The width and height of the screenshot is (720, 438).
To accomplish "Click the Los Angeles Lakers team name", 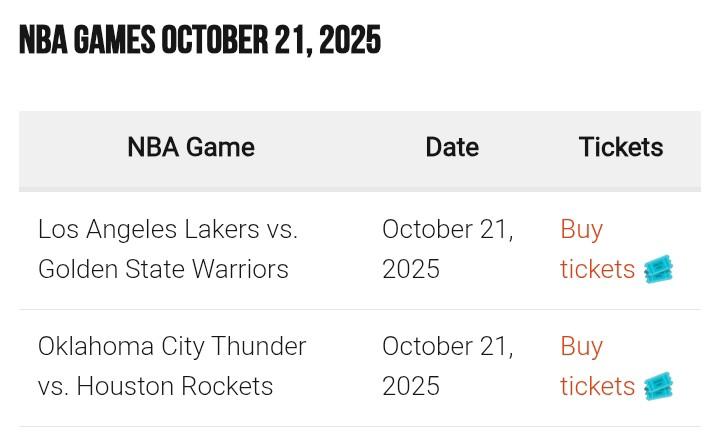I will [x=149, y=229].
